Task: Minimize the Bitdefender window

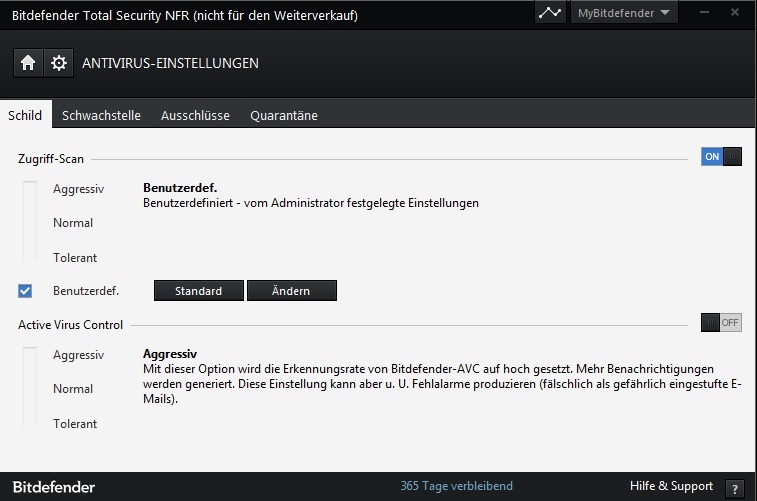Action: tap(704, 12)
